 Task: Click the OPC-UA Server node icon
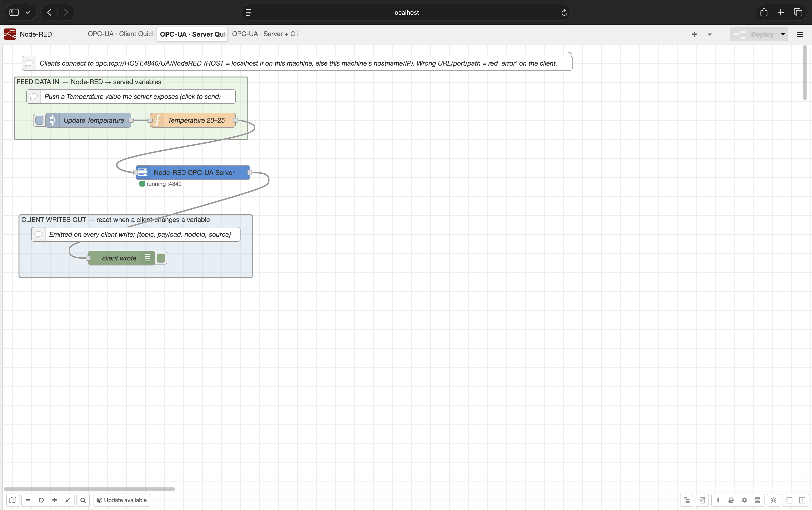point(143,172)
